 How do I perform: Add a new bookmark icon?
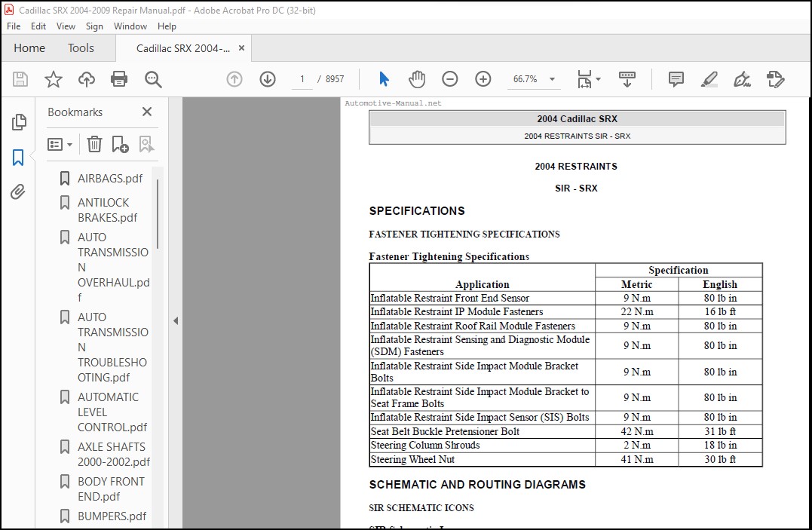[120, 144]
